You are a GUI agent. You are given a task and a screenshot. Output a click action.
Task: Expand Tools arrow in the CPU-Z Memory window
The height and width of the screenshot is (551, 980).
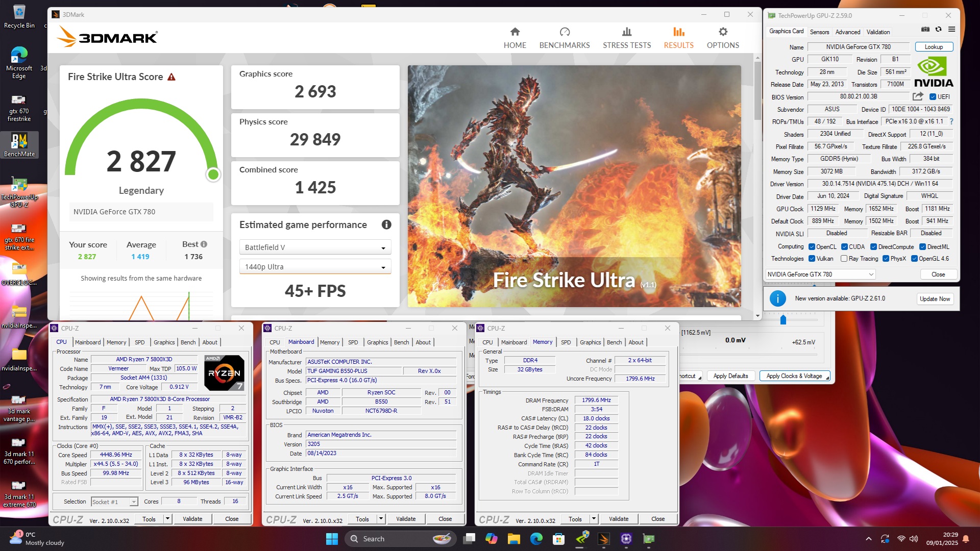593,519
